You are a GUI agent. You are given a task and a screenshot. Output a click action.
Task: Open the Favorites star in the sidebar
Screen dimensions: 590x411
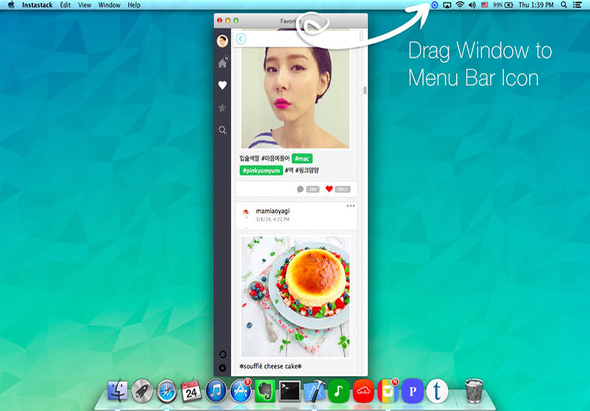(222, 108)
